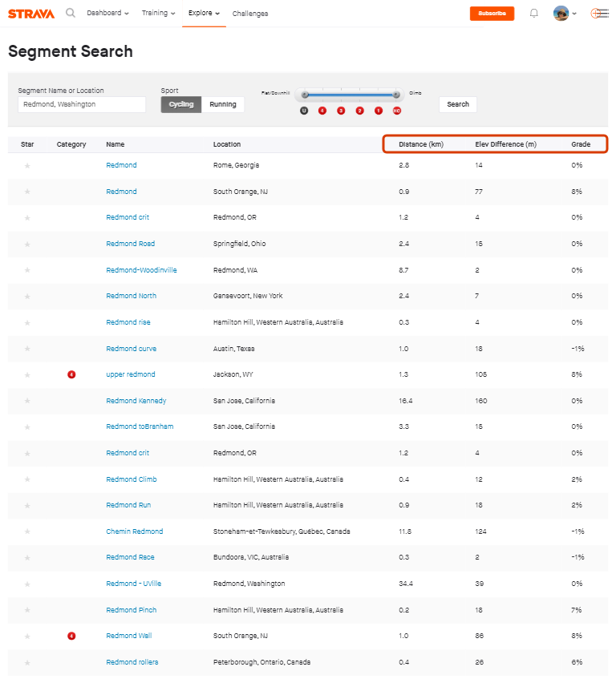Click the U category badge under slider

tap(304, 111)
